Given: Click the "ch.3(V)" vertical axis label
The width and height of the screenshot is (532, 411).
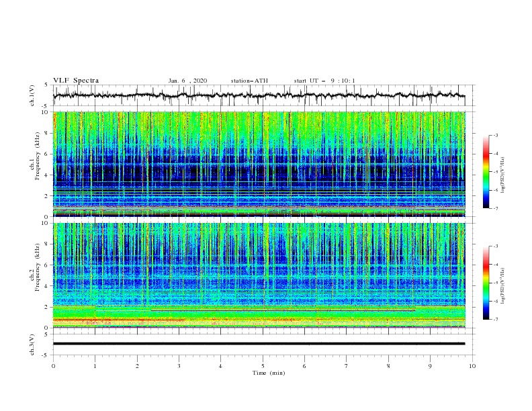Looking at the screenshot, I should [x=32, y=345].
